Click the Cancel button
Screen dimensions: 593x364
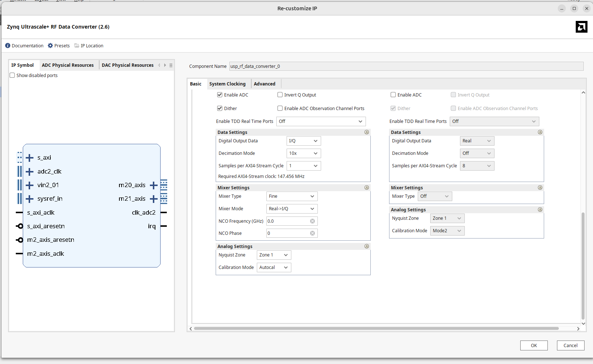570,346
